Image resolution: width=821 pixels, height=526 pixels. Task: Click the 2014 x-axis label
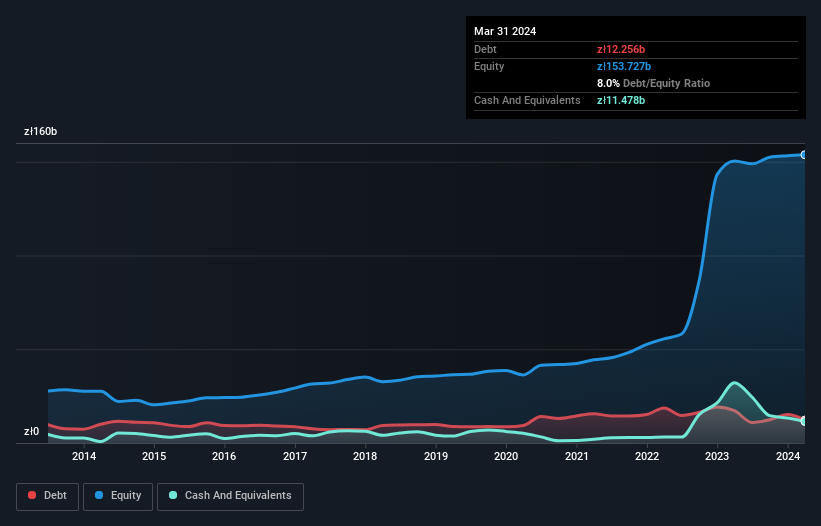[x=84, y=456]
